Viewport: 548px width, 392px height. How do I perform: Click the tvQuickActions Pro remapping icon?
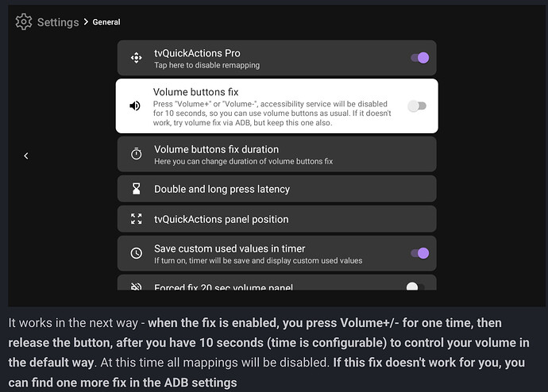tap(136, 58)
